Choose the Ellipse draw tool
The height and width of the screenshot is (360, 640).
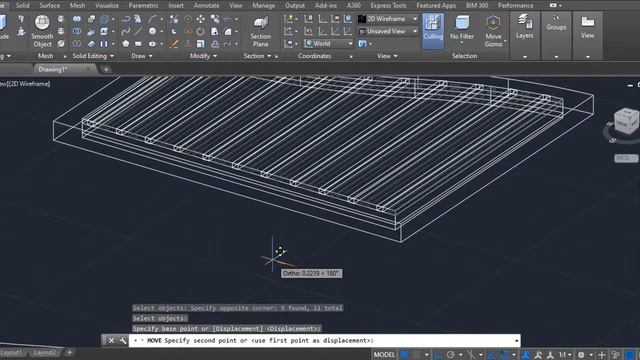(152, 44)
